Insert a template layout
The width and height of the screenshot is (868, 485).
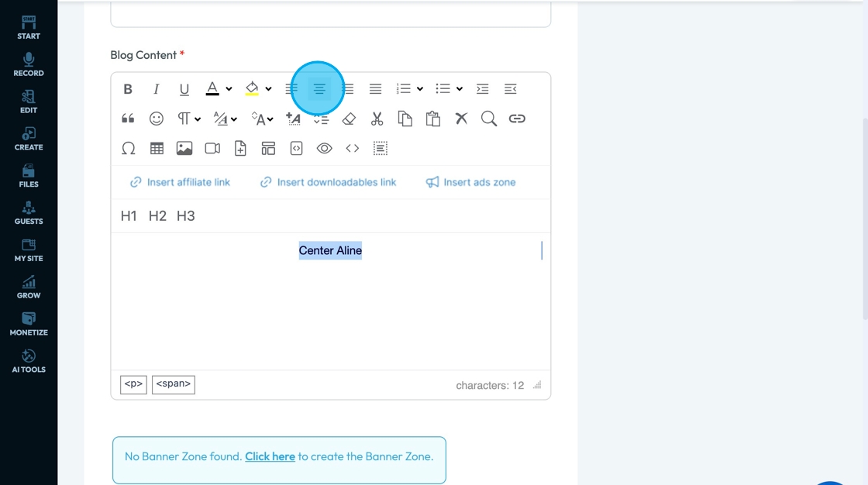(x=268, y=149)
